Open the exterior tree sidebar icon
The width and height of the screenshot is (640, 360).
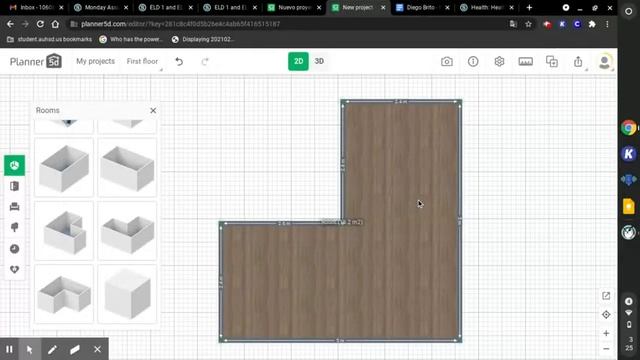point(14,227)
